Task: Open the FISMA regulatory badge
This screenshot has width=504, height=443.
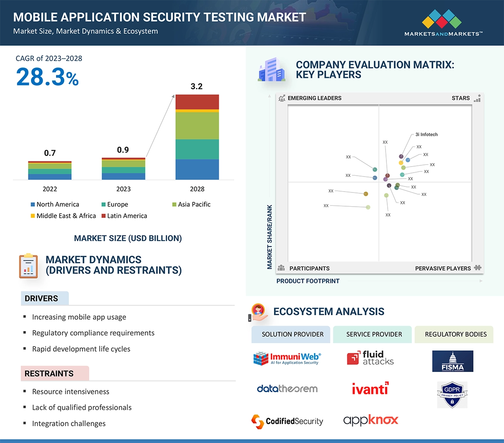Action: 452,361
